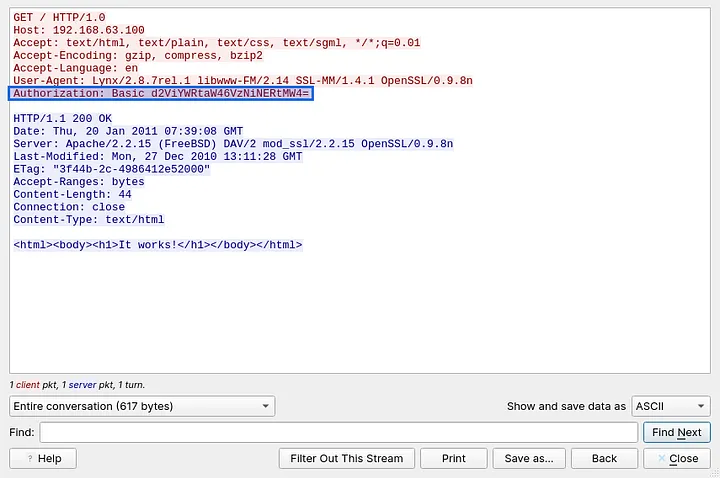Image resolution: width=720 pixels, height=478 pixels.
Task: Click Filter Out This Stream
Action: pyautogui.click(x=346, y=459)
